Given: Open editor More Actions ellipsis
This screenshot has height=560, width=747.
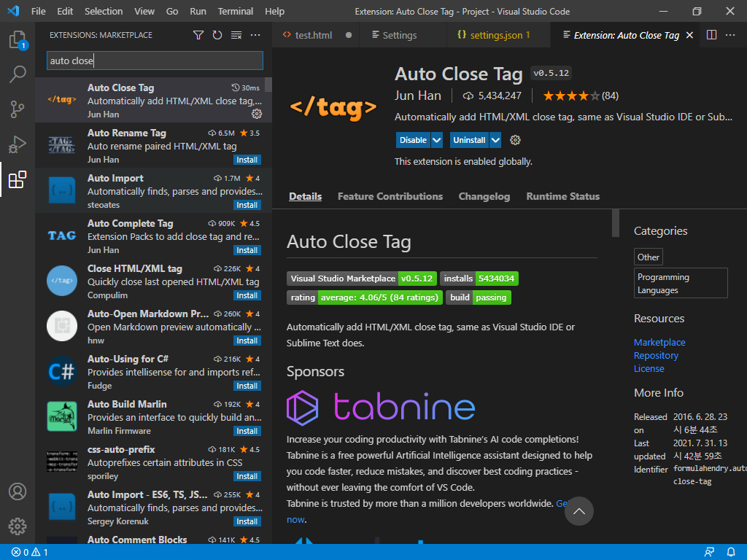Looking at the screenshot, I should [730, 35].
